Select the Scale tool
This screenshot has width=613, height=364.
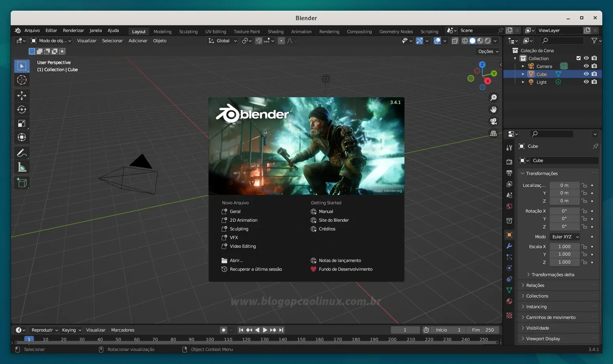pos(22,123)
